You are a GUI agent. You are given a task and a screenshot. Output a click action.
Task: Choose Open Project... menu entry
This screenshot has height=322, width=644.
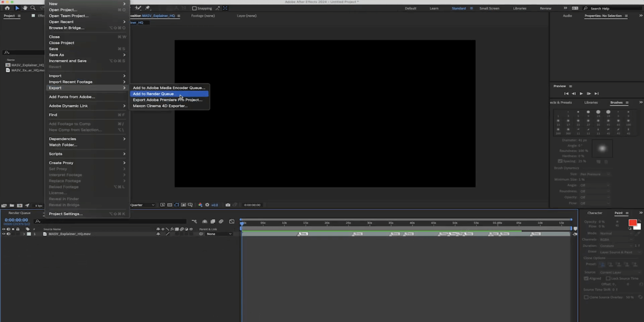pos(87,10)
